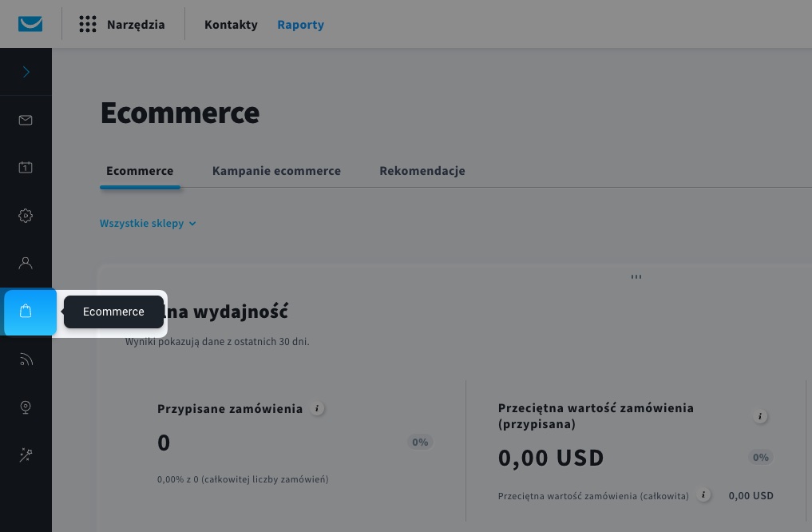The width and height of the screenshot is (812, 532).
Task: Open the magic wand icon in sidebar
Action: tap(26, 455)
